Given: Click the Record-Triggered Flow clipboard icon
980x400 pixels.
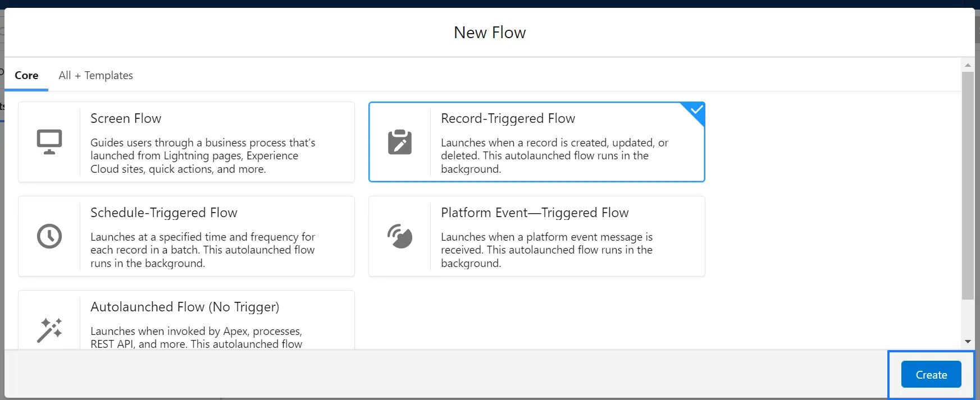Looking at the screenshot, I should 400,142.
